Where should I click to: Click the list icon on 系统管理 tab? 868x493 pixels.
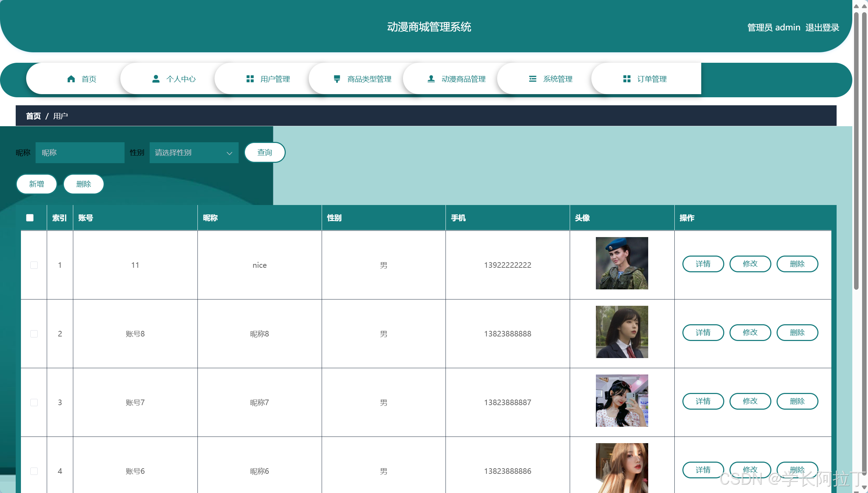(x=533, y=79)
